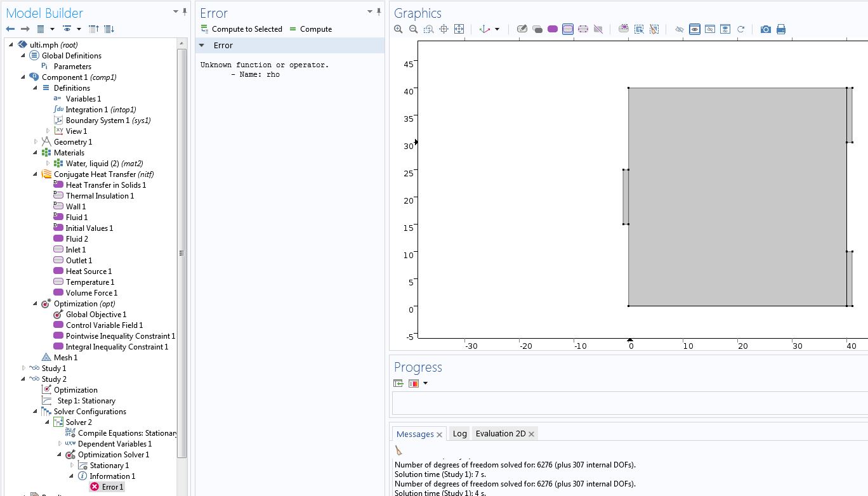
Task: Click the Zoom In graphics icon
Action: (x=398, y=29)
